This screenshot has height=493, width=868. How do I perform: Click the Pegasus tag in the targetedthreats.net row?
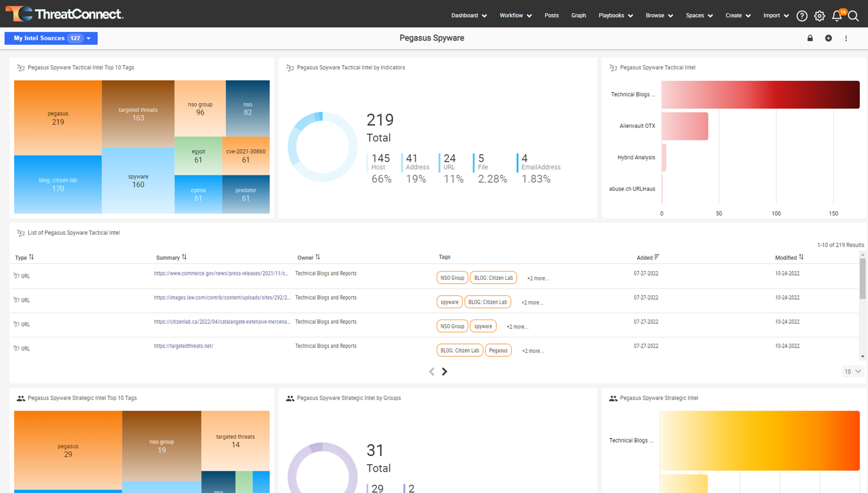click(498, 350)
